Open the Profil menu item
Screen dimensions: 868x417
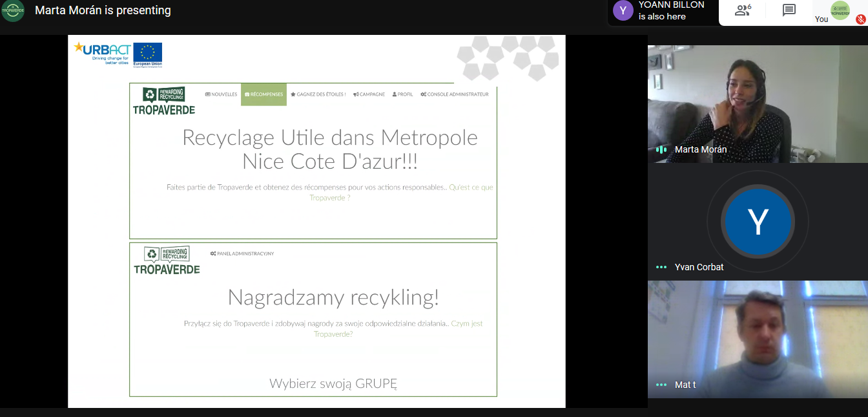[402, 94]
